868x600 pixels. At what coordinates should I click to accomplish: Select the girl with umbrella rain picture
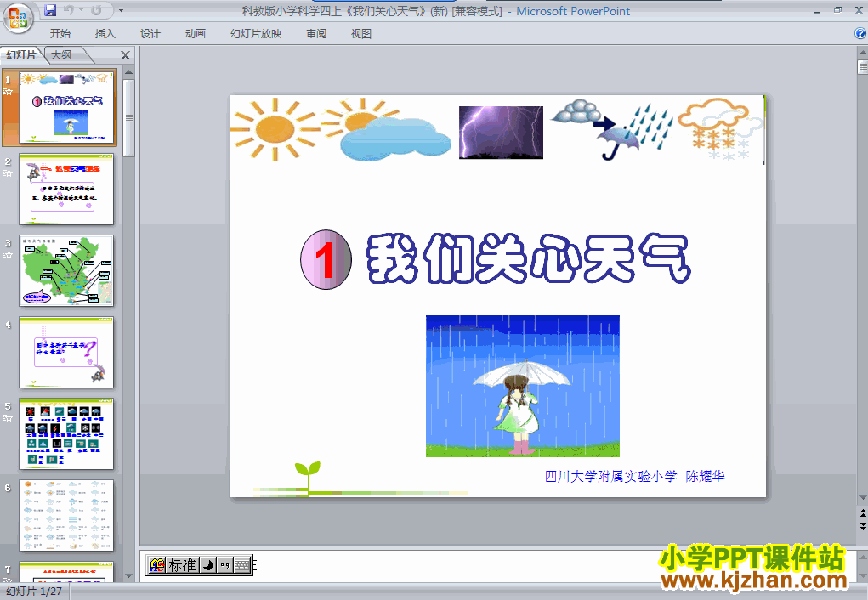tap(523, 386)
